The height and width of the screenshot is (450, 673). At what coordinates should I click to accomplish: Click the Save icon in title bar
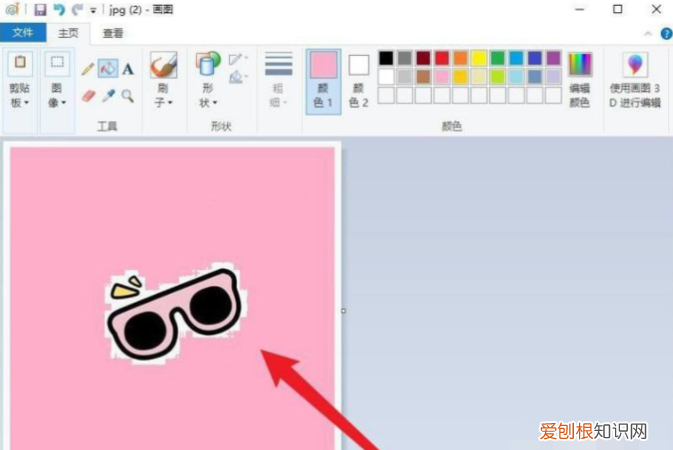tap(40, 9)
